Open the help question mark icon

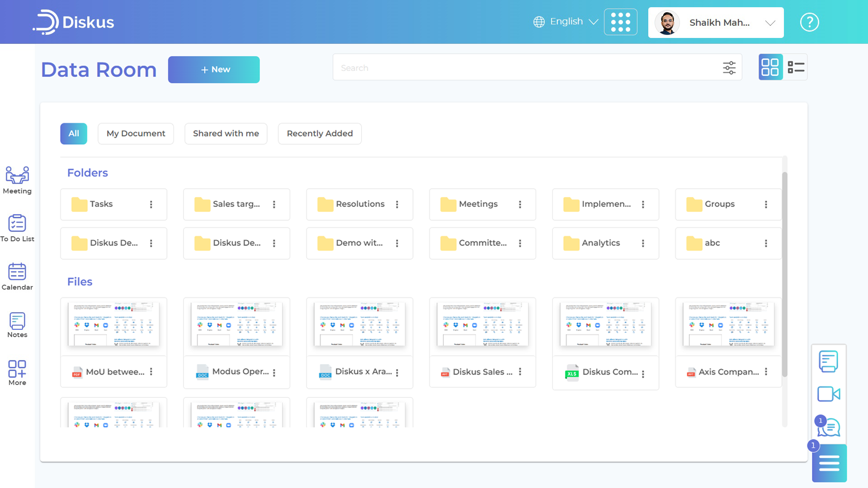tap(809, 22)
